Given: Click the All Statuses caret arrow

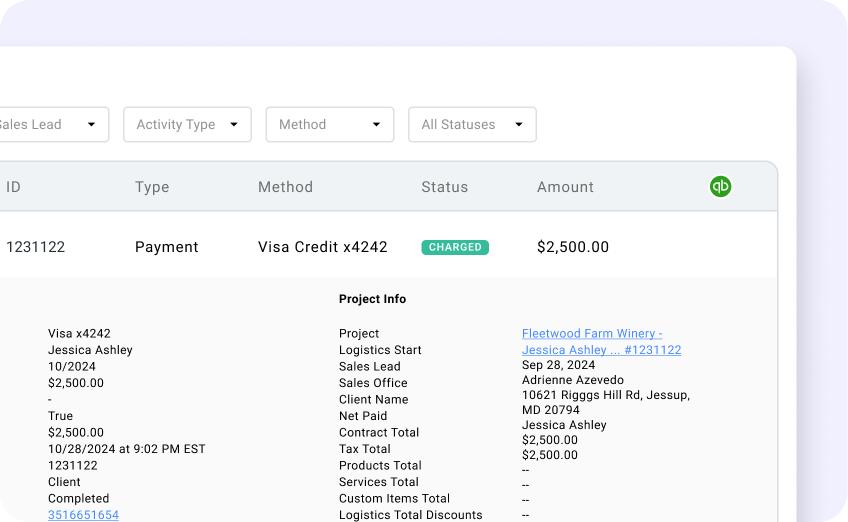Looking at the screenshot, I should [x=519, y=125].
